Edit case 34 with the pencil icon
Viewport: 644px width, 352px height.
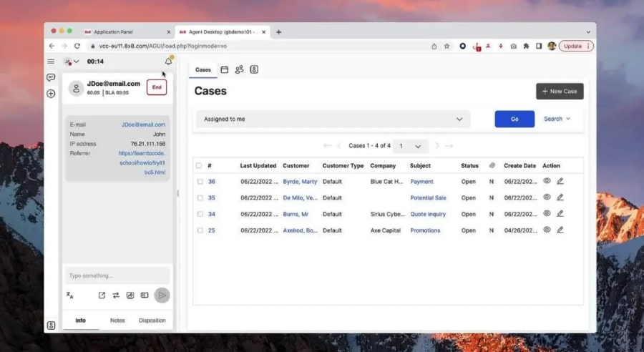[560, 214]
